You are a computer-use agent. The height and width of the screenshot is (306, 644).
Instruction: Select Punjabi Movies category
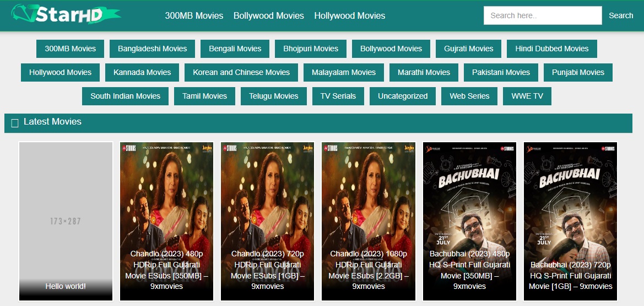coord(578,72)
